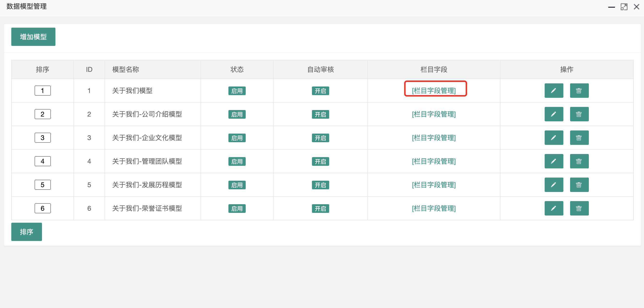Edit the 关于我们模型 row with pencil icon

pyautogui.click(x=554, y=91)
